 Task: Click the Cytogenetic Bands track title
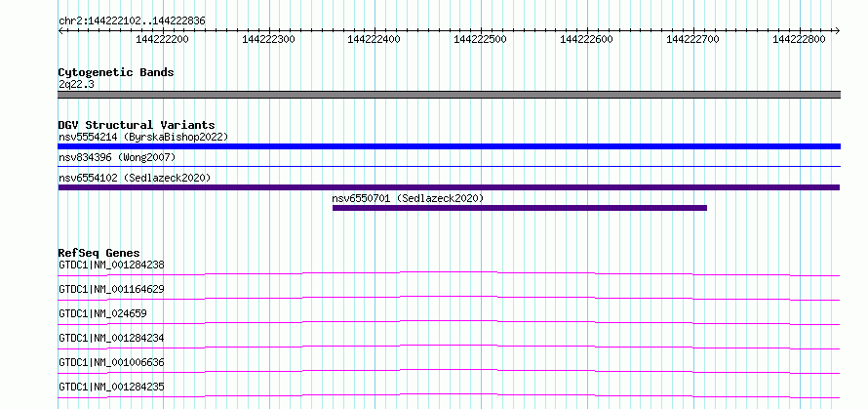tap(116, 72)
